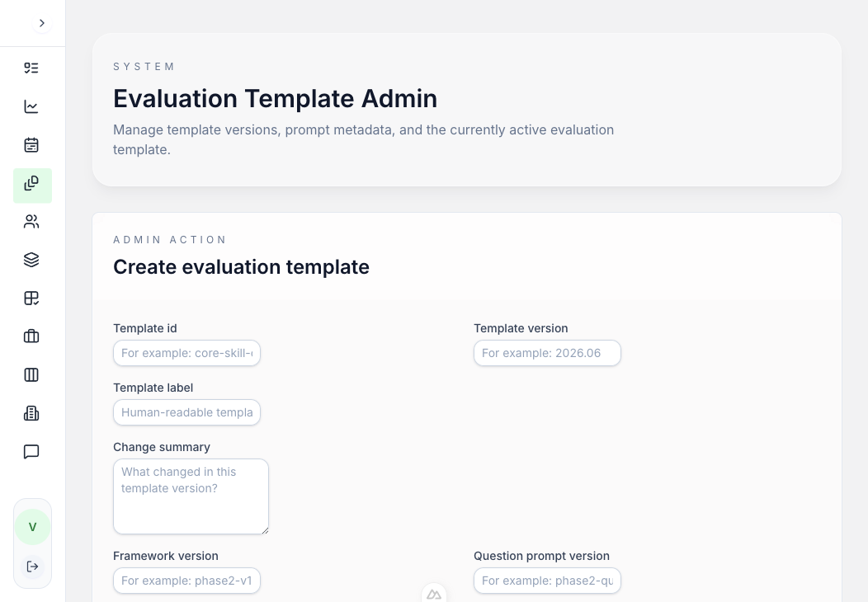Click into the Change summary textarea
The image size is (868, 602).
tap(191, 496)
